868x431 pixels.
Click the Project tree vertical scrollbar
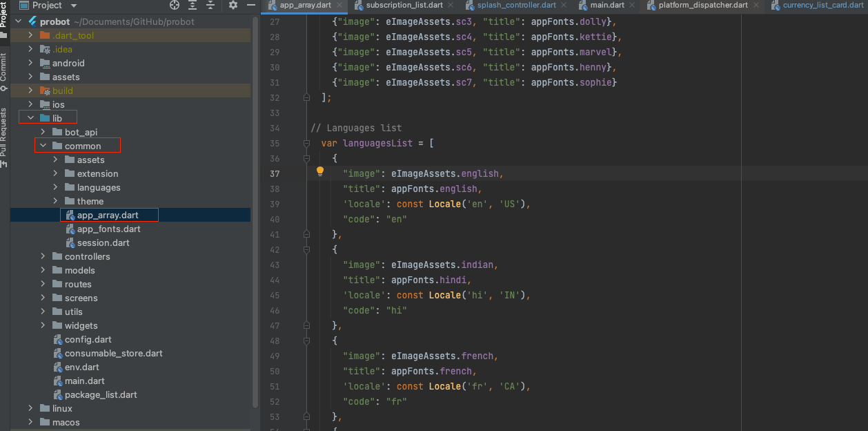coord(255,207)
